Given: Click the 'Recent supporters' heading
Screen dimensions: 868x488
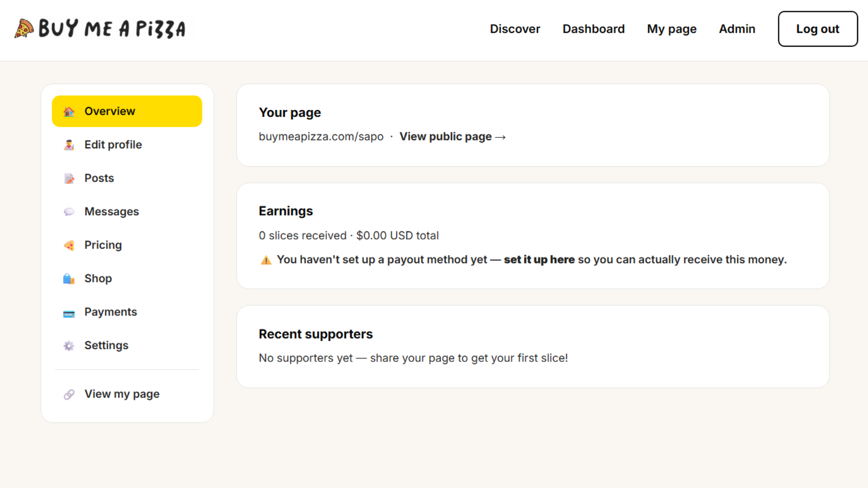Looking at the screenshot, I should (x=316, y=334).
